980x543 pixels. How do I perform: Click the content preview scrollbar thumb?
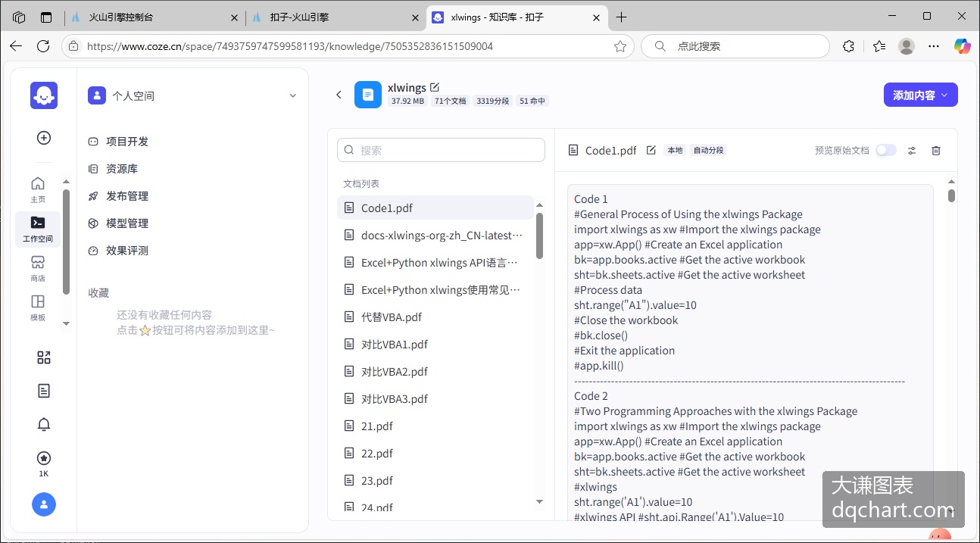tap(951, 195)
